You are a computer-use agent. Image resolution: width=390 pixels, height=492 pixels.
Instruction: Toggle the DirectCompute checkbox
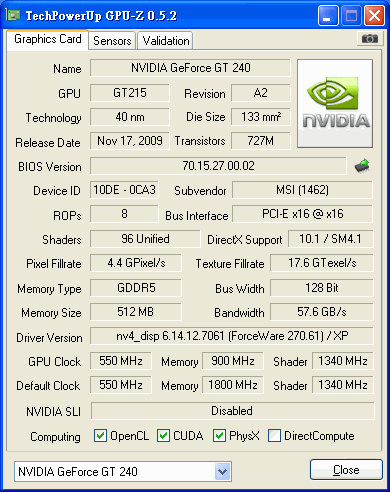[x=274, y=436]
